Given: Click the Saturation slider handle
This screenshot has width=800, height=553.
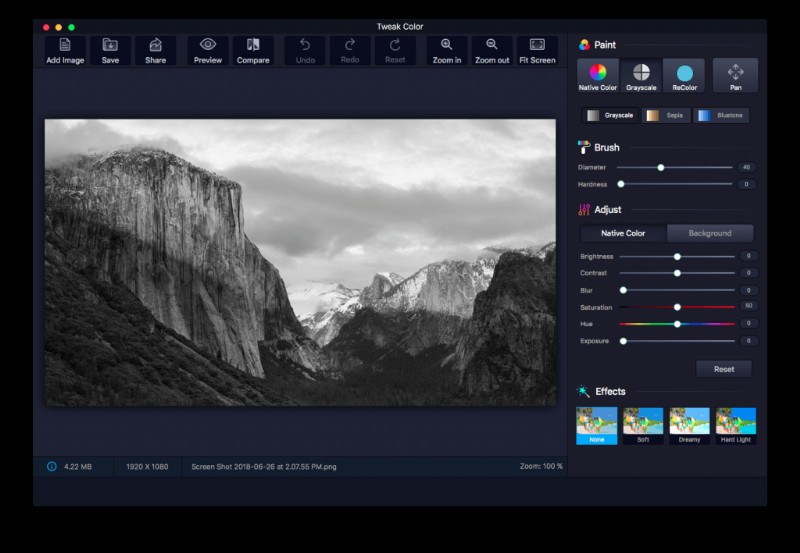Looking at the screenshot, I should click(x=677, y=307).
